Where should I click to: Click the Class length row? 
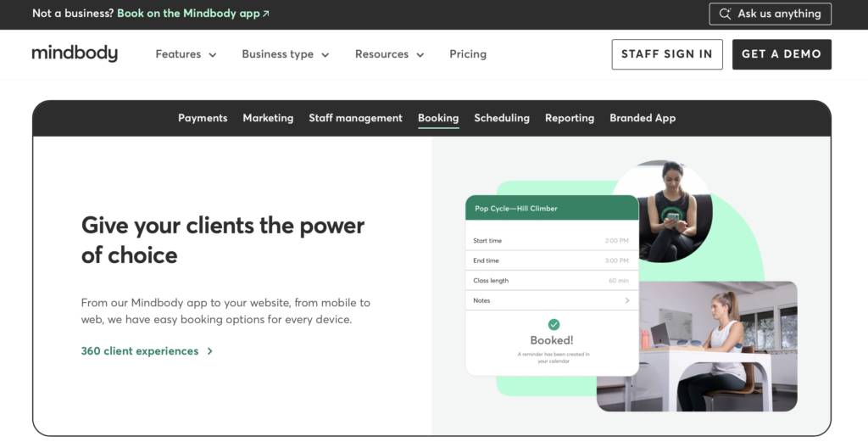click(x=552, y=280)
